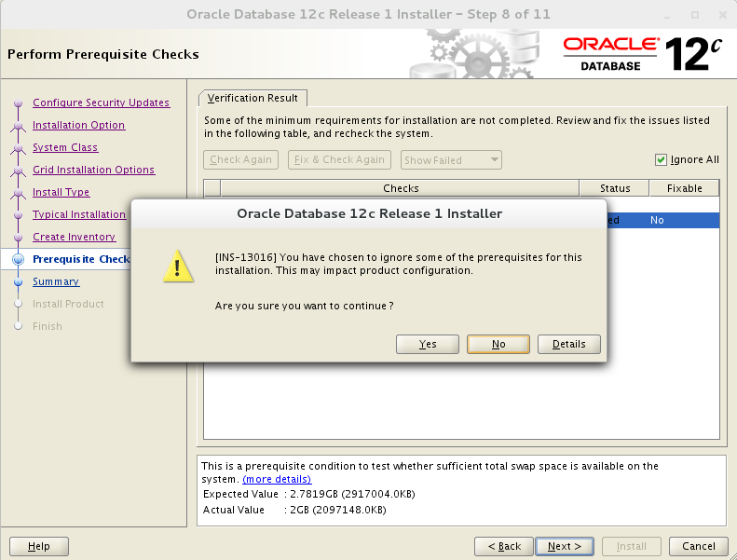
Task: Click the Check Again button
Action: pos(240,160)
